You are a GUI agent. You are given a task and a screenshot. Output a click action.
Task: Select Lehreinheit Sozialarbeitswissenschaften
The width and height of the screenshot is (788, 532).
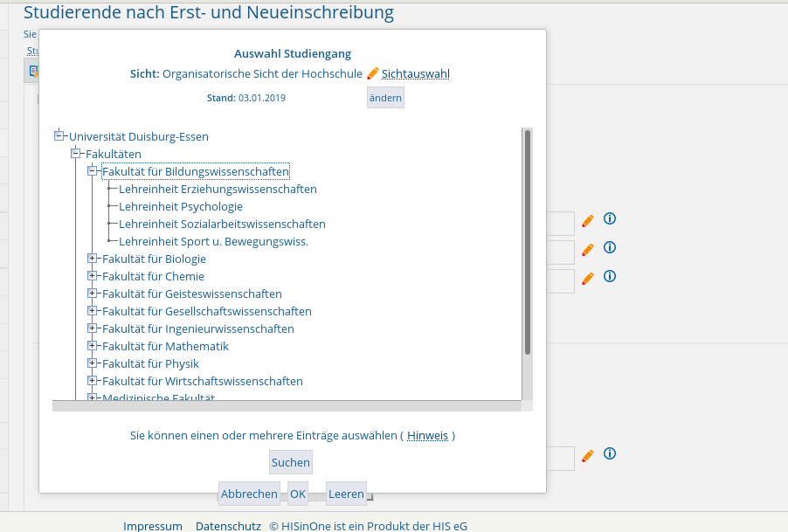[x=222, y=224]
